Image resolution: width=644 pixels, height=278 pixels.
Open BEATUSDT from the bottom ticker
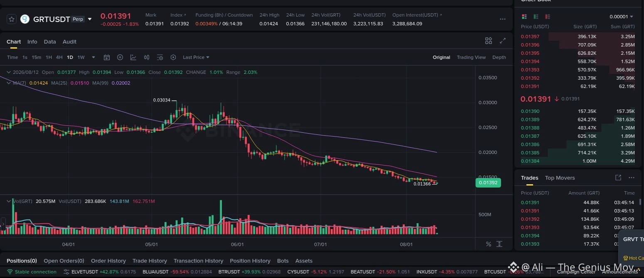380,272
